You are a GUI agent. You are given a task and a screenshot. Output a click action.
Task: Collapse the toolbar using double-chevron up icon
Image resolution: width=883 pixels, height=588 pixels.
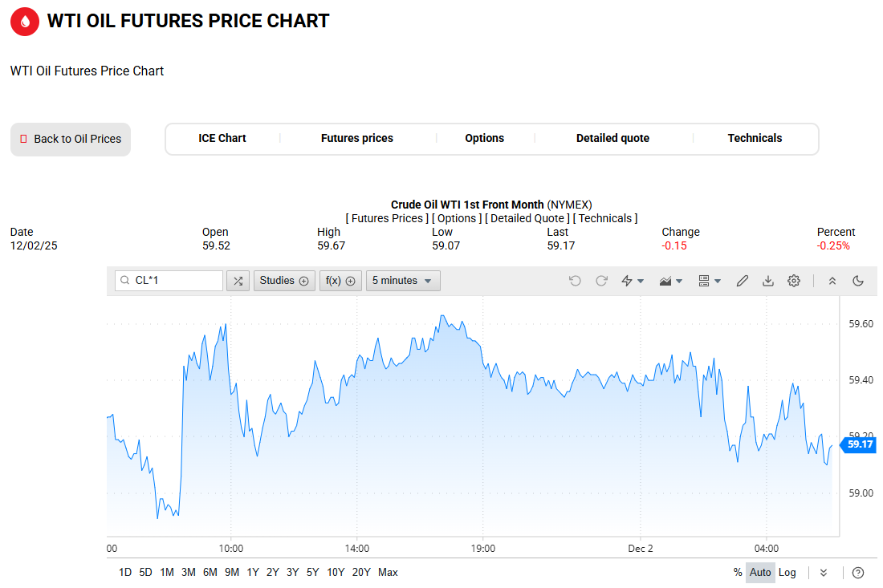832,281
